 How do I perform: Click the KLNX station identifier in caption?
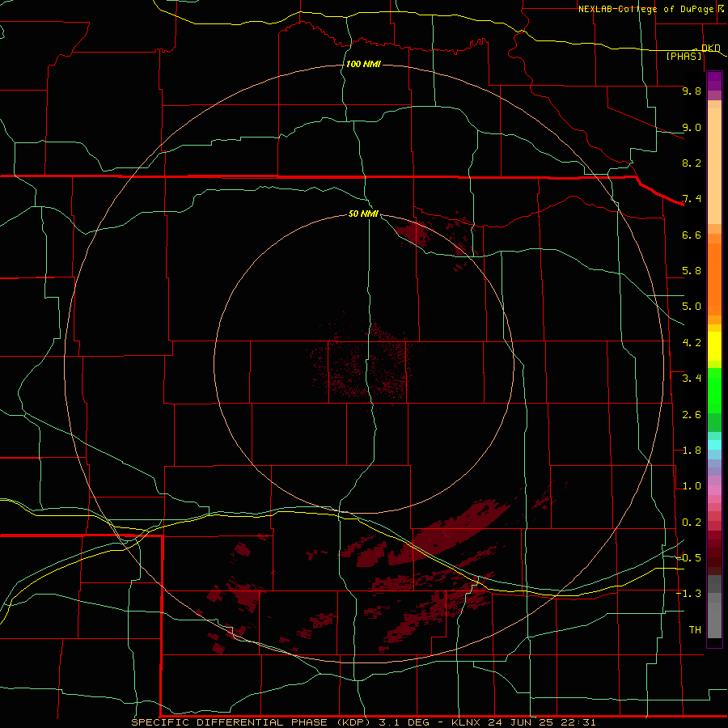464,722
